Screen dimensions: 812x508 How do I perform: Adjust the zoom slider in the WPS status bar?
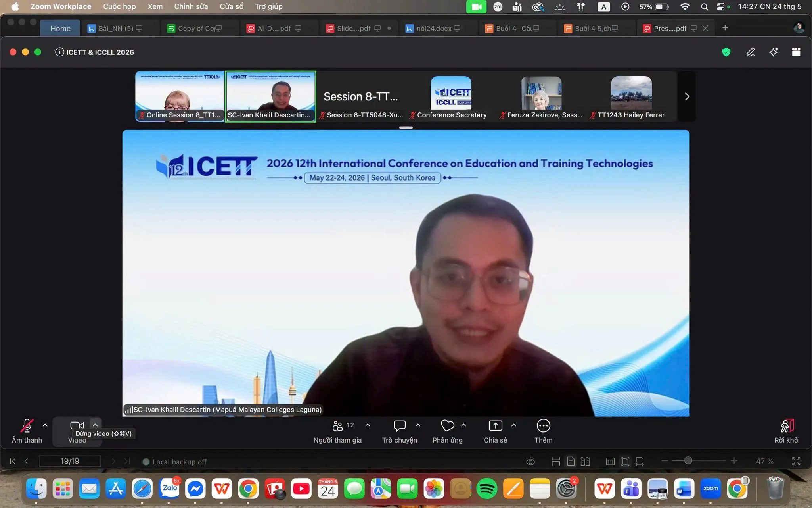pyautogui.click(x=688, y=461)
